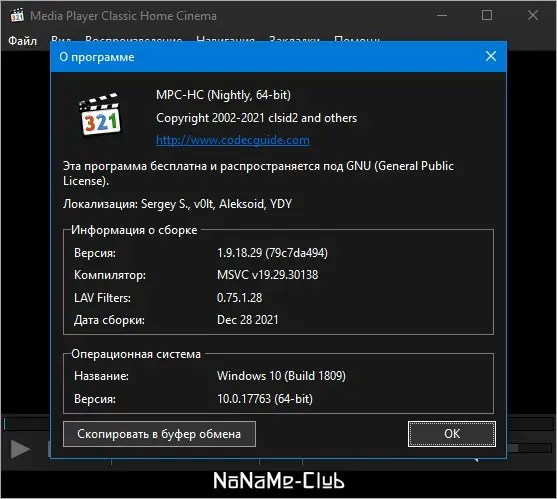Screen dimensions: 557x499
Task: Click the LAV Filters label
Action: pyautogui.click(x=102, y=298)
